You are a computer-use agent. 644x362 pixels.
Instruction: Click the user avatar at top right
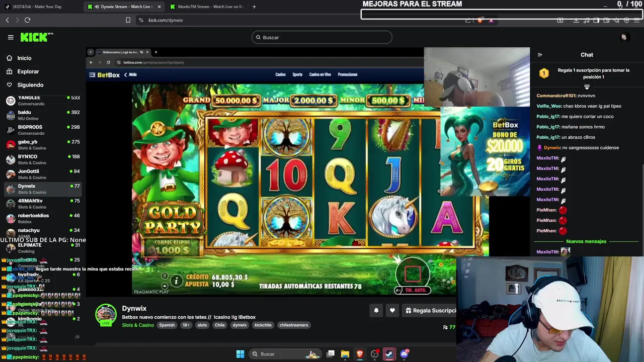(x=624, y=37)
